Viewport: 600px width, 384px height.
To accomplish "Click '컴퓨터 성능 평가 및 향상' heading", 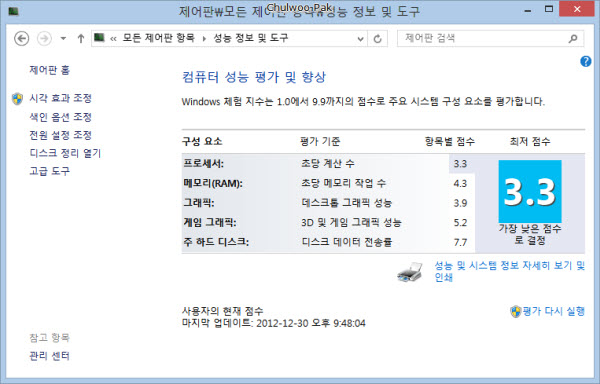I will [254, 77].
